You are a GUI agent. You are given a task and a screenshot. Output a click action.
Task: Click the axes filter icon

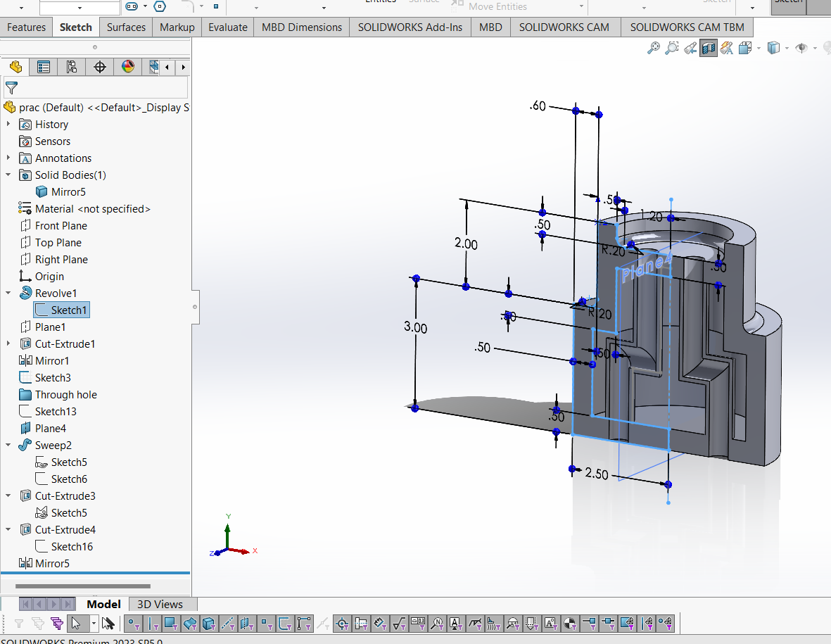tap(228, 624)
